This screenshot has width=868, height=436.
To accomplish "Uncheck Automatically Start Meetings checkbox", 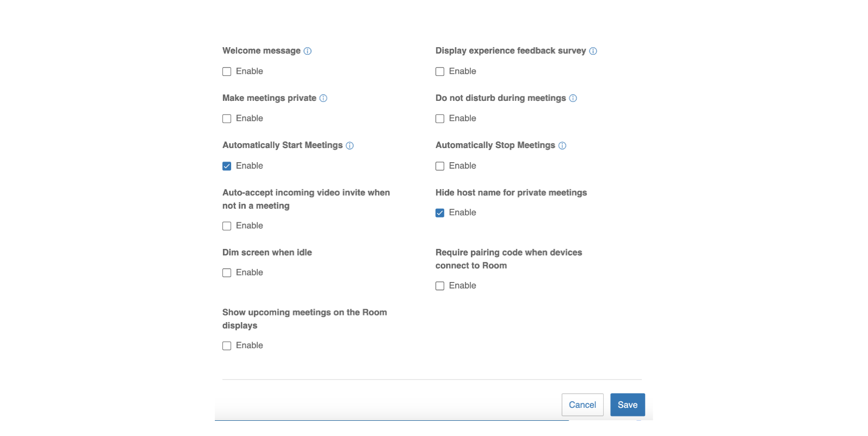I will (227, 166).
